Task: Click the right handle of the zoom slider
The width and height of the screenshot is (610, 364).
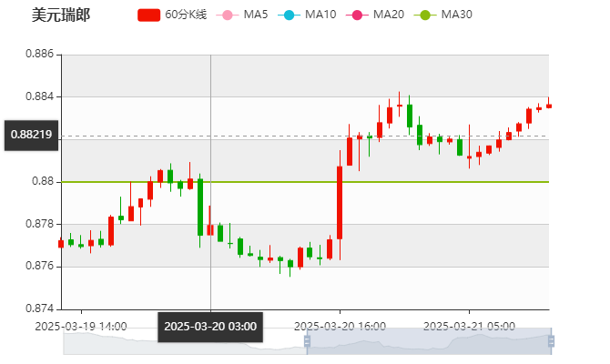Action: click(x=552, y=341)
